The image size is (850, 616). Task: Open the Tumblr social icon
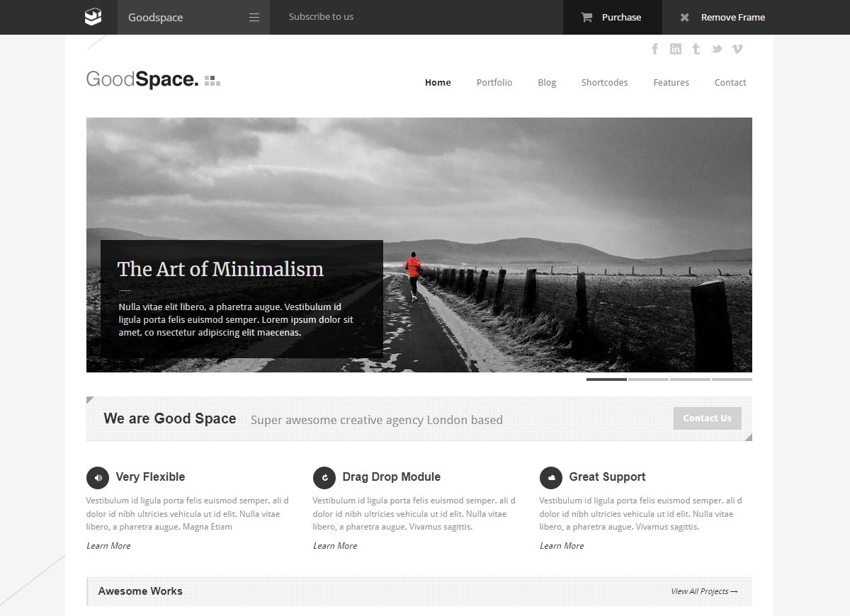(x=696, y=49)
